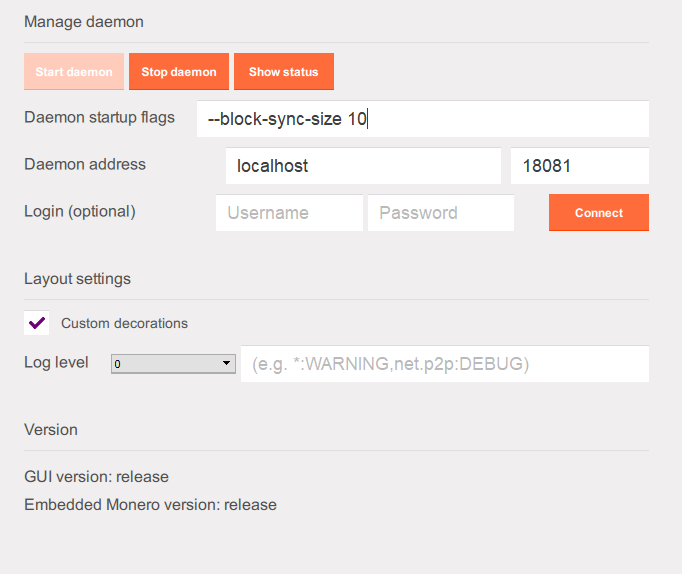Click the Layout settings heading

[77, 279]
